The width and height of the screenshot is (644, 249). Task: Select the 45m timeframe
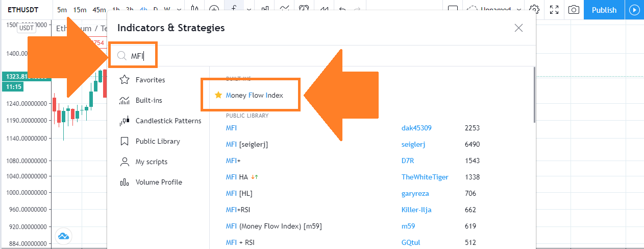[x=99, y=10]
